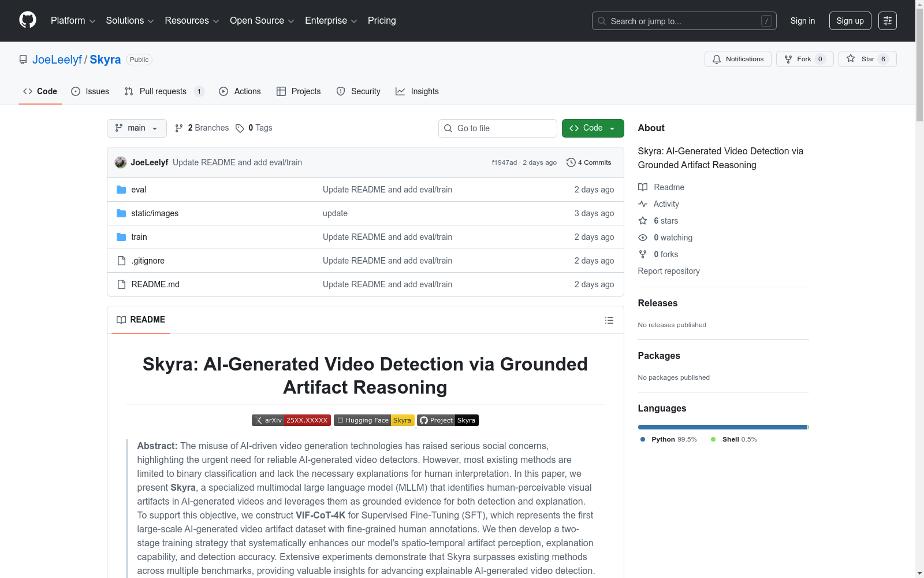This screenshot has height=578, width=924.
Task: Click the 4 Commits history link
Action: click(x=589, y=162)
